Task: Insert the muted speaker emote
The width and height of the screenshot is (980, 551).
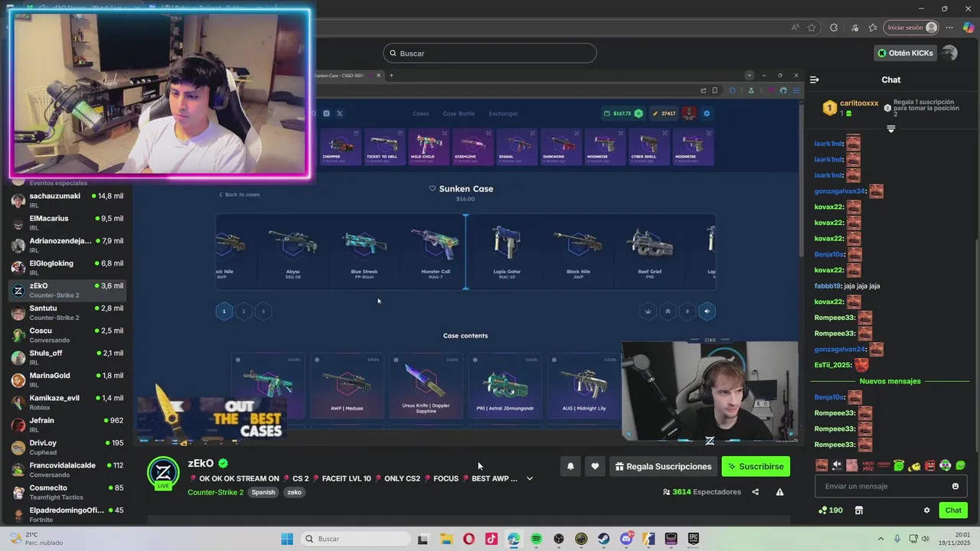Action: tap(837, 465)
